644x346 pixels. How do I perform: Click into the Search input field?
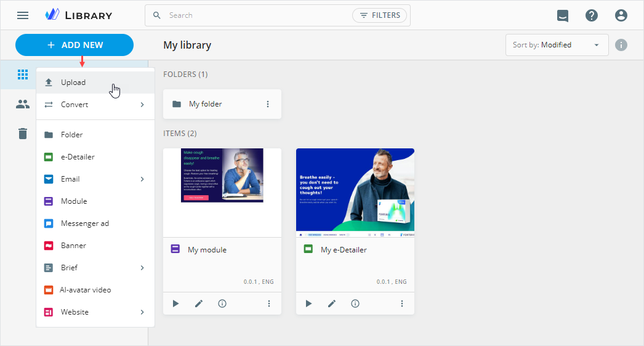click(256, 15)
